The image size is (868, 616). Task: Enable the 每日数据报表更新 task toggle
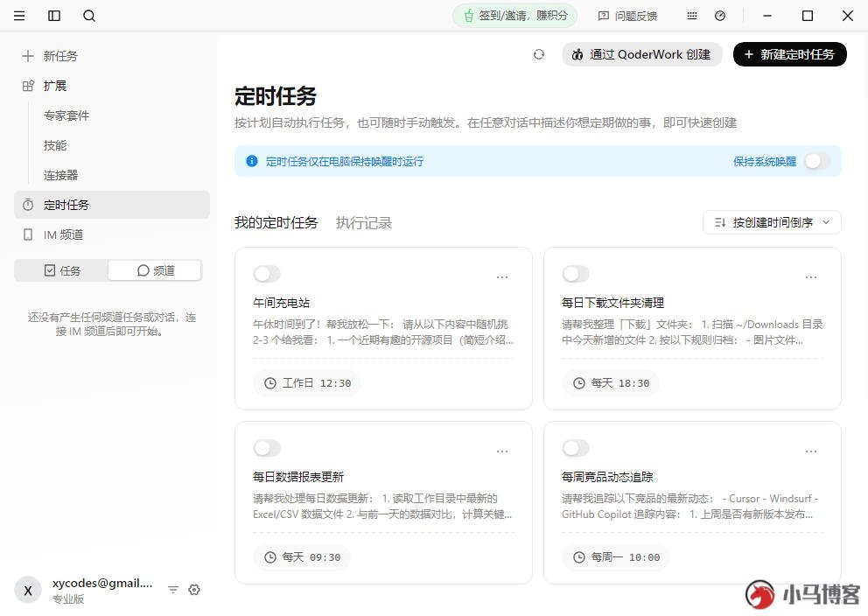pos(267,448)
